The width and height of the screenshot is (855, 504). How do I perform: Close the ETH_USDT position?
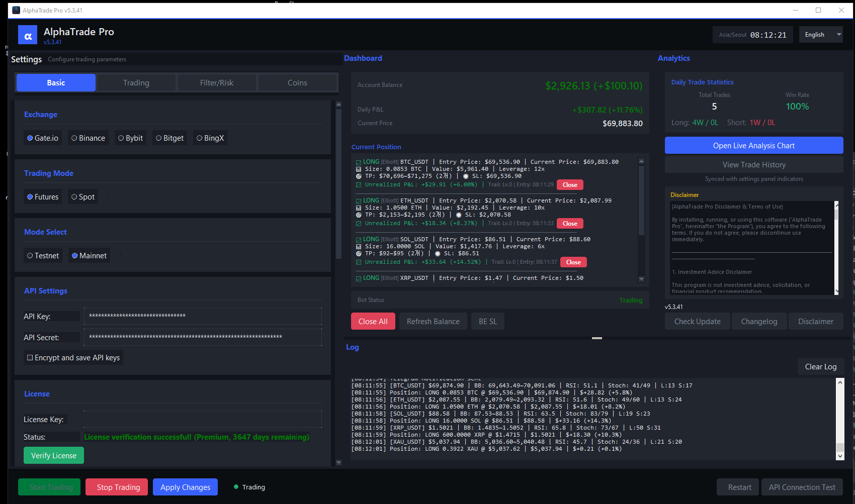(570, 224)
